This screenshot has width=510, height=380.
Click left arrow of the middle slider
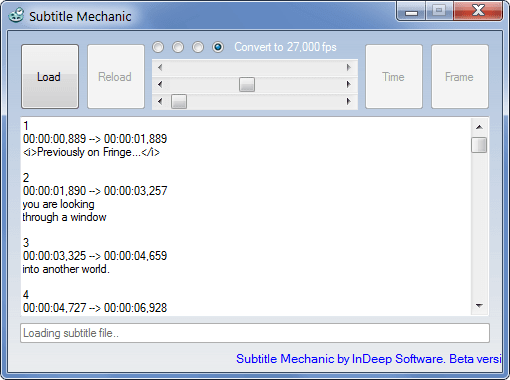tap(160, 84)
